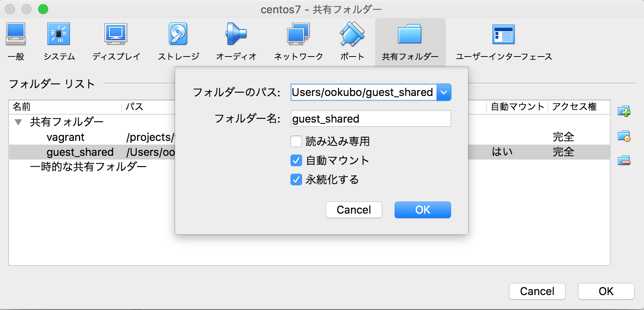The height and width of the screenshot is (310, 644).
Task: Select the 共有フォルダー settings page
Action: point(410,34)
